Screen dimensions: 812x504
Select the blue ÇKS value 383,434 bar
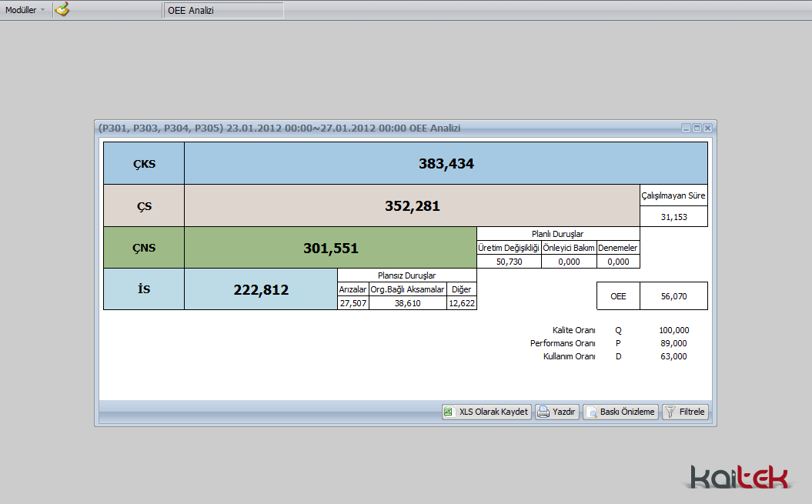point(446,163)
